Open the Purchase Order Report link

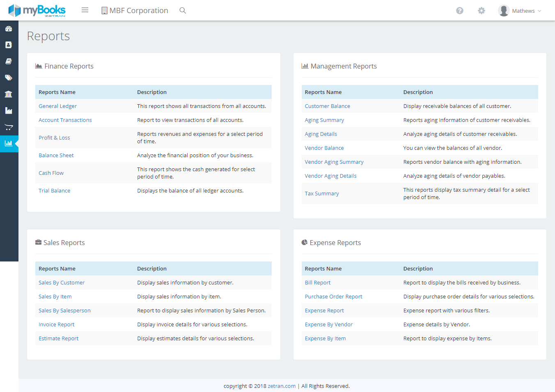tap(333, 296)
